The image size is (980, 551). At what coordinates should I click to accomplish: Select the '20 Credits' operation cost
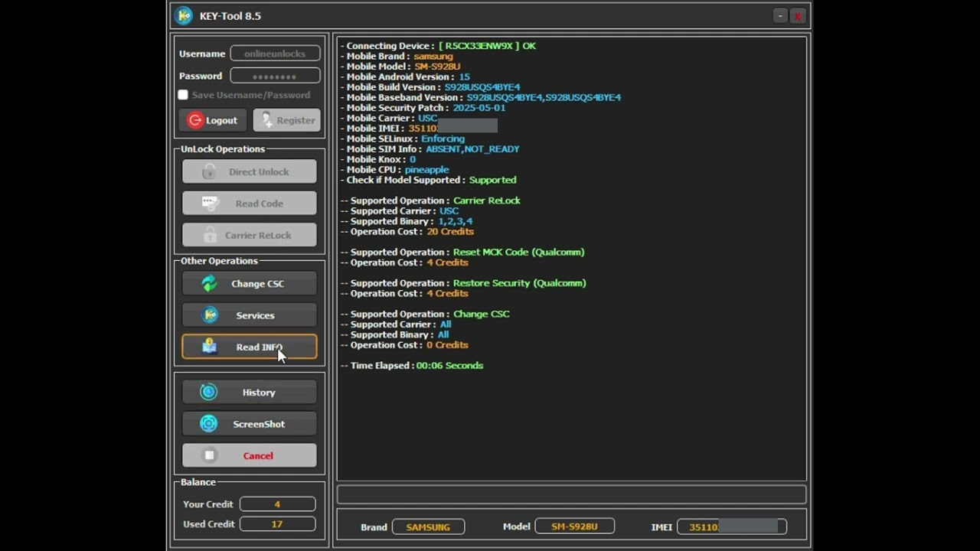(450, 232)
